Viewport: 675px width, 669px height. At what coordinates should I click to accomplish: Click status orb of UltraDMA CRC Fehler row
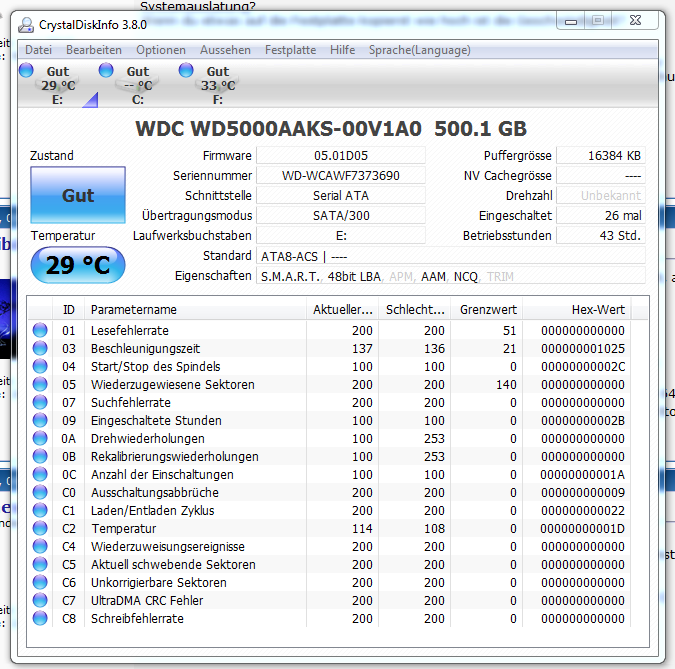pyautogui.click(x=40, y=600)
